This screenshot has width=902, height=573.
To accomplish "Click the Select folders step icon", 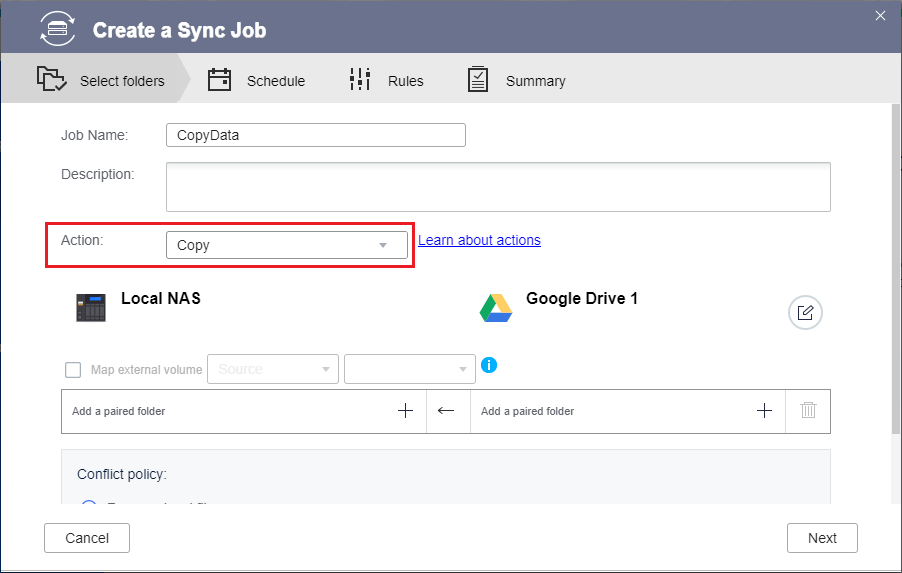I will click(52, 79).
